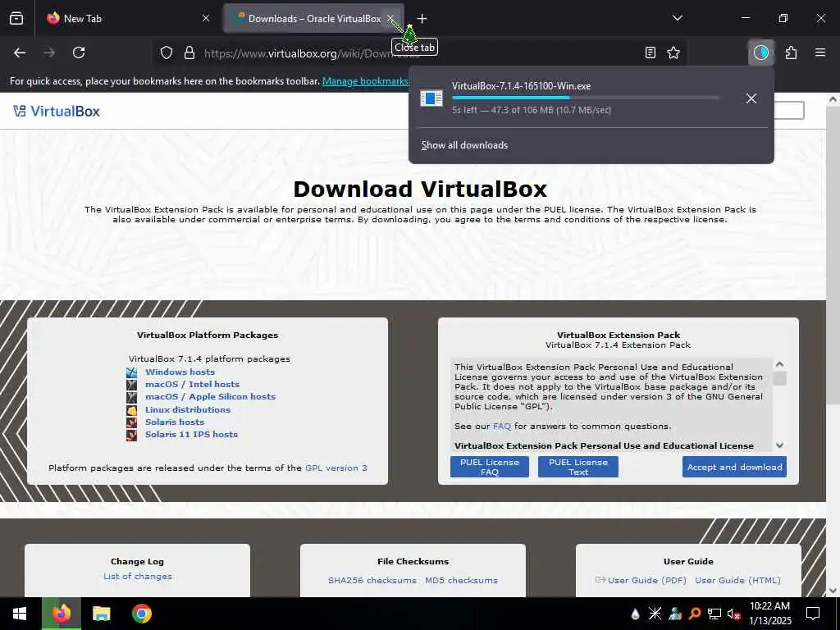This screenshot has height=630, width=840.
Task: Open the Manage bookmarks link
Action: tap(365, 81)
